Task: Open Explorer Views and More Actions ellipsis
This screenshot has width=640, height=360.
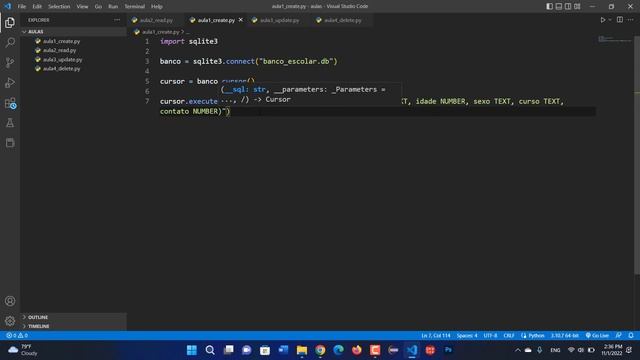Action: click(x=117, y=20)
